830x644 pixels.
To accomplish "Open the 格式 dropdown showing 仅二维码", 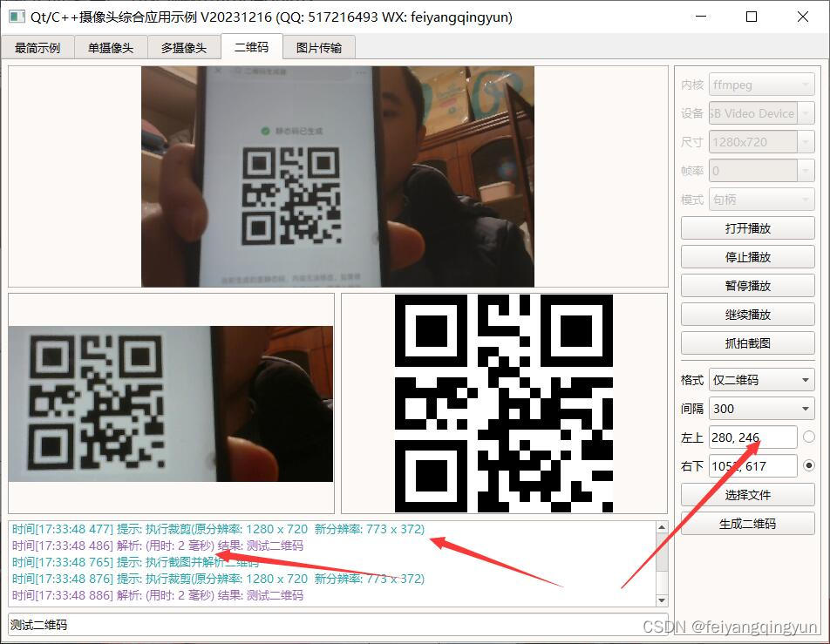I will point(761,379).
